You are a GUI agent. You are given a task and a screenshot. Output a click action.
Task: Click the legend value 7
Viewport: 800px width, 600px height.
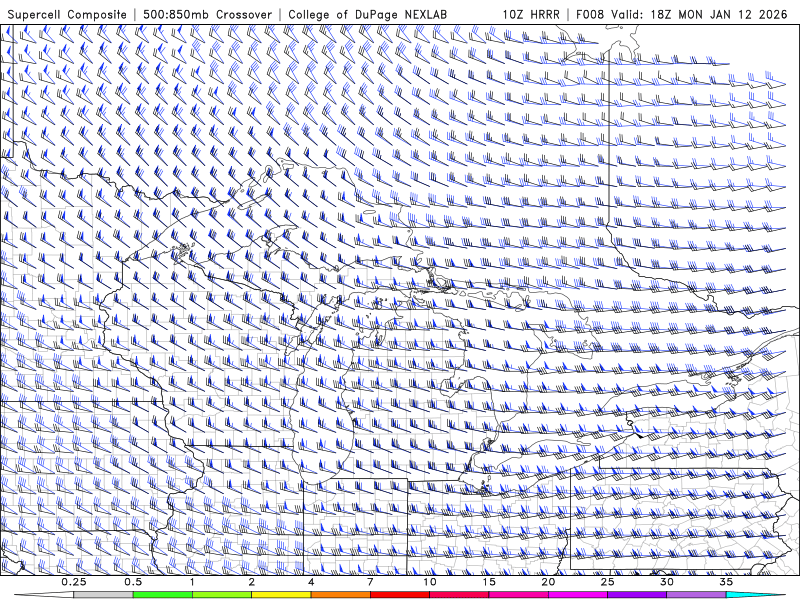pyautogui.click(x=370, y=582)
